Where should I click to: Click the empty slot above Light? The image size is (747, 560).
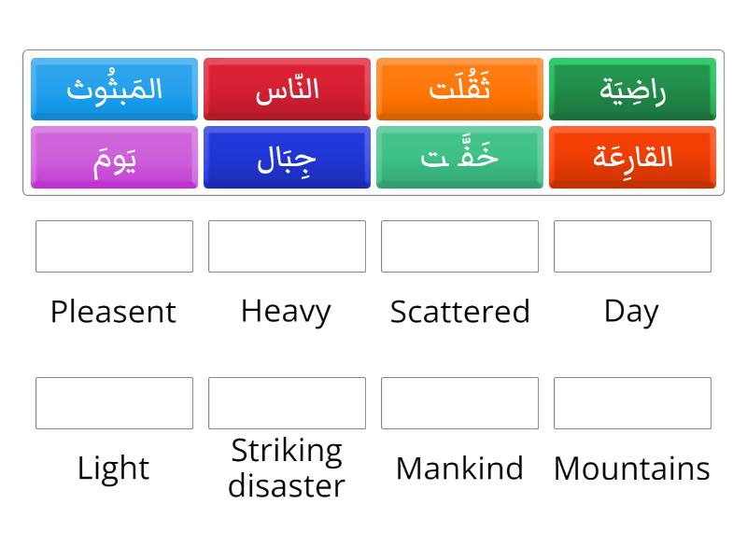(114, 403)
